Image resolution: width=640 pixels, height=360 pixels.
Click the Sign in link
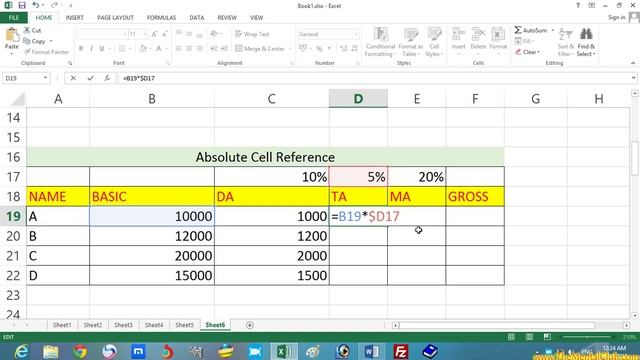point(616,17)
